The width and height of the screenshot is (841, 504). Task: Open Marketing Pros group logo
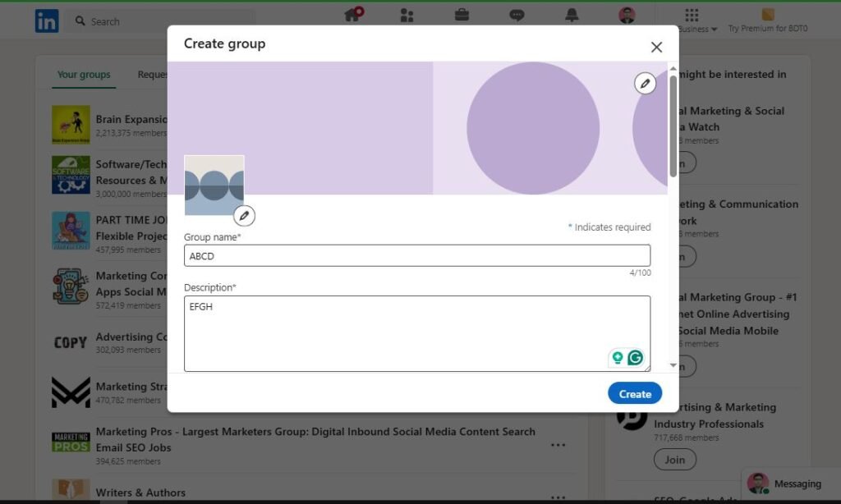pos(71,442)
